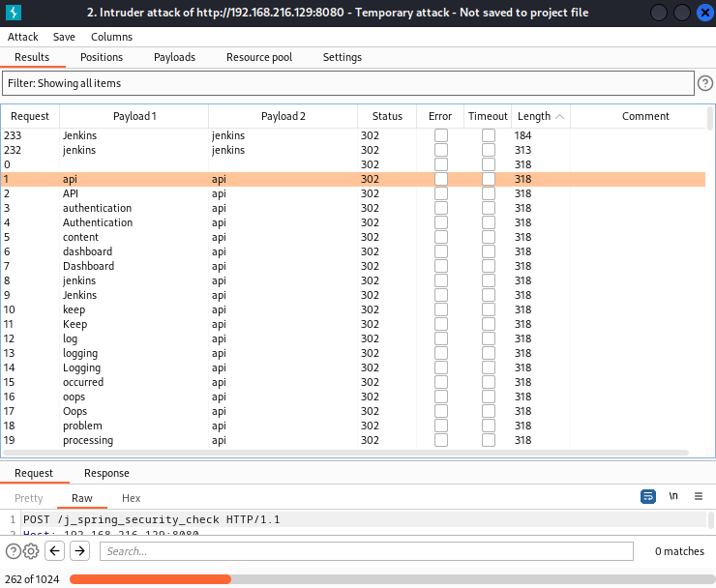Sort results by Request column header
Viewport: 716px width, 588px height.
(x=30, y=116)
